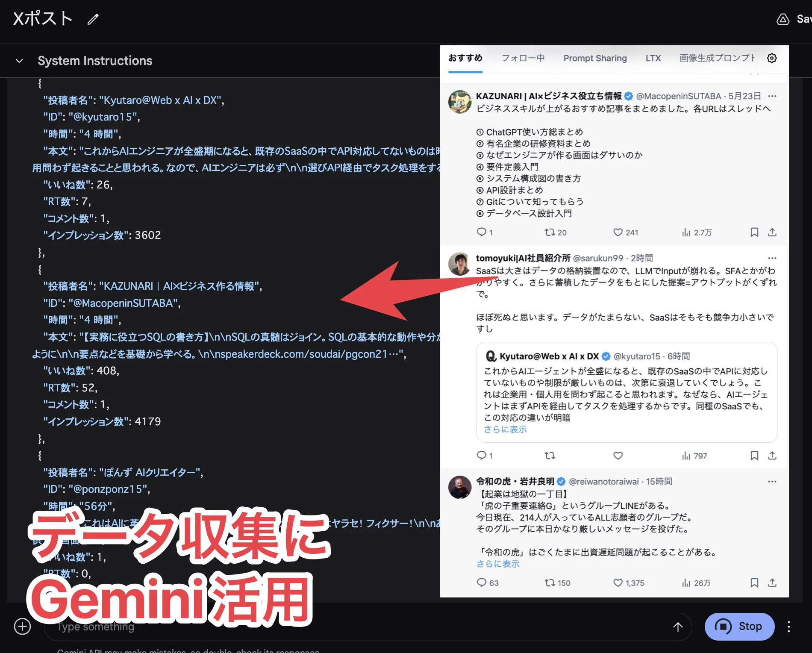Click the plus attach icon

(x=22, y=627)
